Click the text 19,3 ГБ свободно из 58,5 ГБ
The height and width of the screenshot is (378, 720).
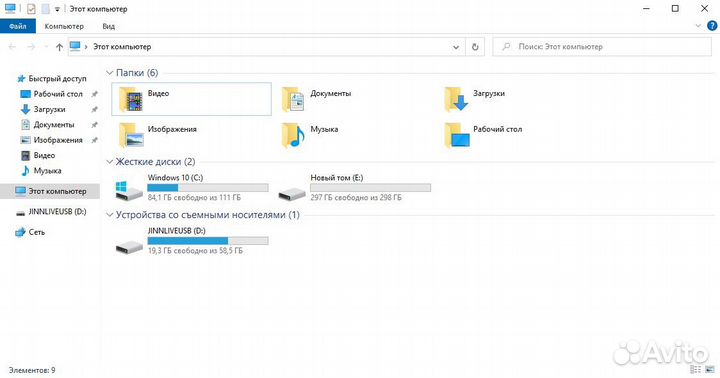click(x=195, y=251)
